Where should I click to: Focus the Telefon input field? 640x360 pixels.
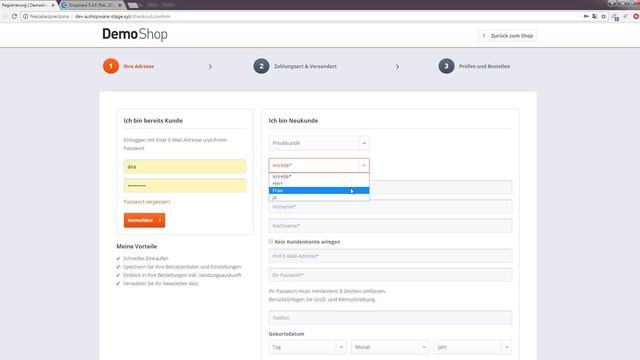(390, 318)
